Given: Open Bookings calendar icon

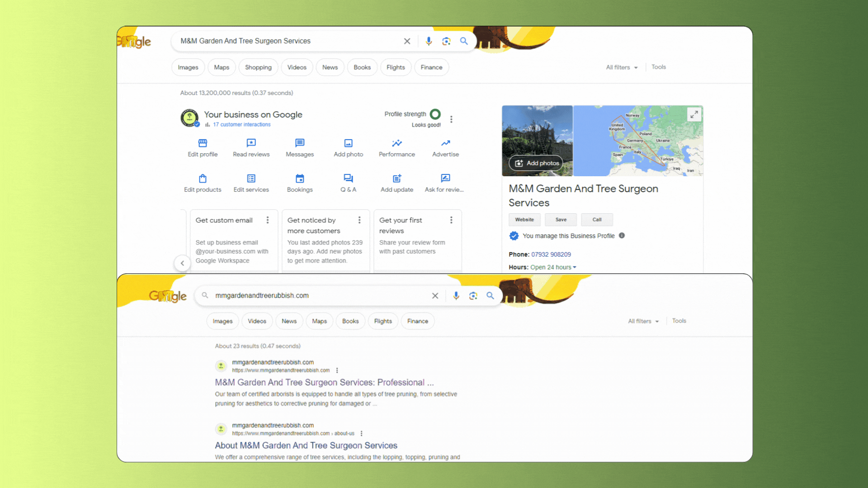Looking at the screenshot, I should [300, 178].
